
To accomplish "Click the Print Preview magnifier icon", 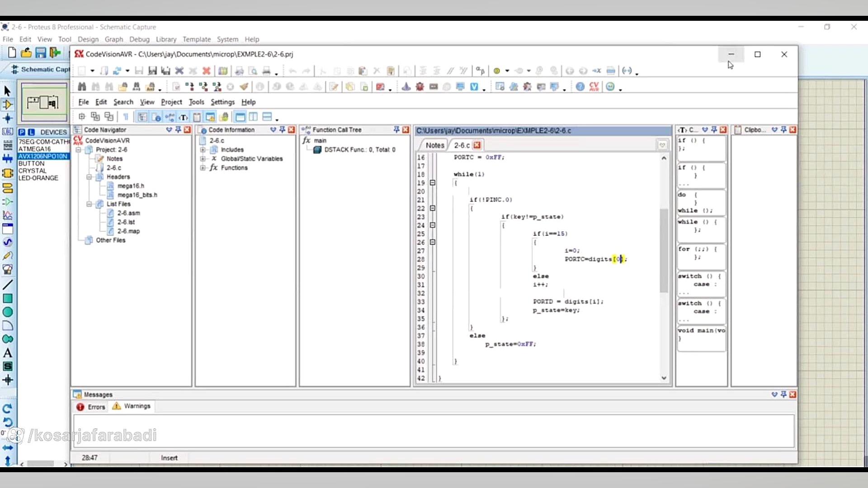I will click(253, 71).
